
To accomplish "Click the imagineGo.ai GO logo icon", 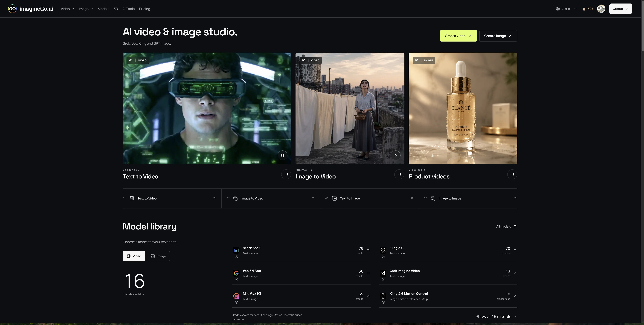I will 12,9.
